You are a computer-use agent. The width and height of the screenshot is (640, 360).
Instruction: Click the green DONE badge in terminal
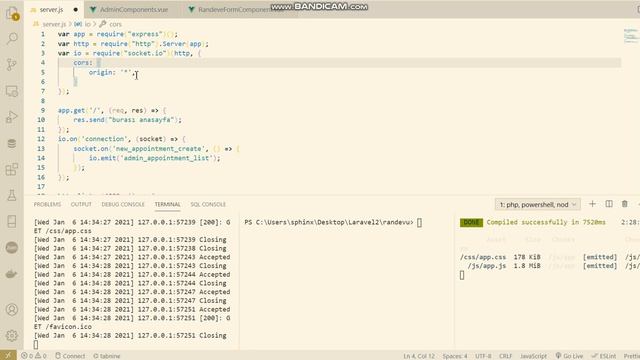click(x=471, y=222)
